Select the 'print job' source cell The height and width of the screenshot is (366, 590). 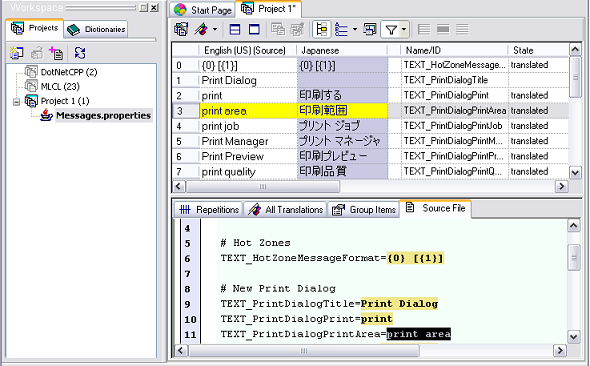pos(248,126)
